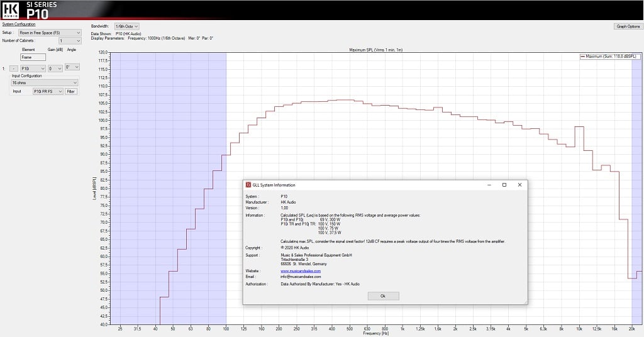644x337 pixels.
Task: Click Music & Sales Professional Equipment GmbH text
Action: 316,255
